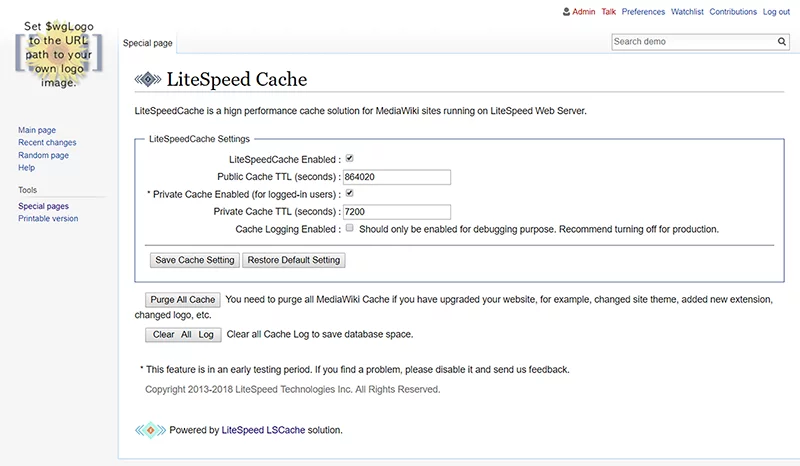The height and width of the screenshot is (466, 800).
Task: Click the LiteSpeed Cache page heading
Action: click(x=237, y=80)
